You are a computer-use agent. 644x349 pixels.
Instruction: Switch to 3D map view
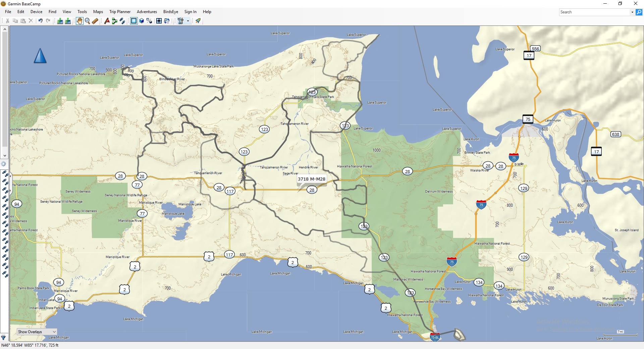click(142, 21)
